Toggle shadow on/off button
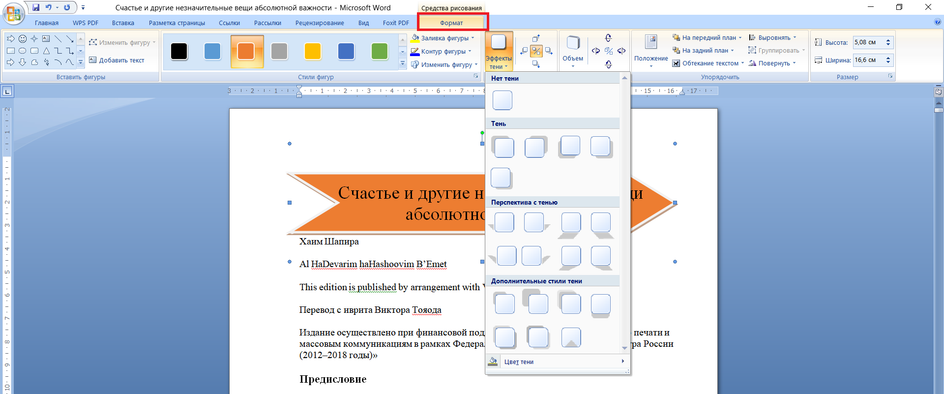Image resolution: width=944 pixels, height=394 pixels. [536, 51]
